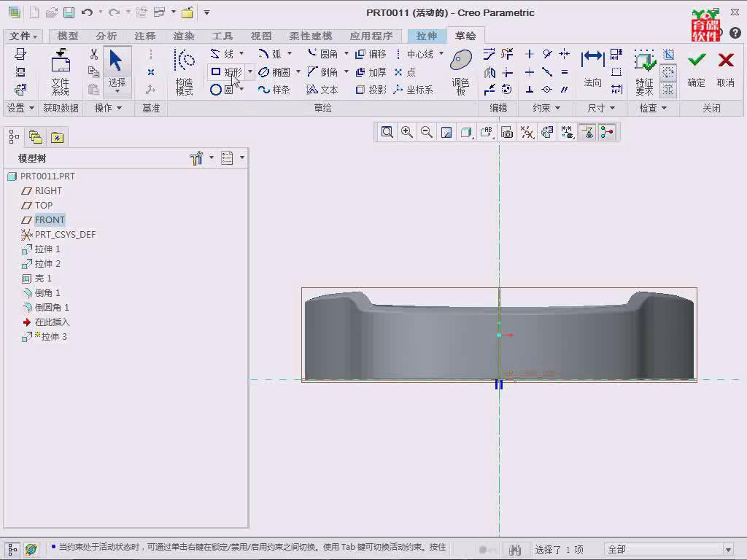The image size is (747, 560).
Task: Select the Spline (样条) tool
Action: click(274, 90)
